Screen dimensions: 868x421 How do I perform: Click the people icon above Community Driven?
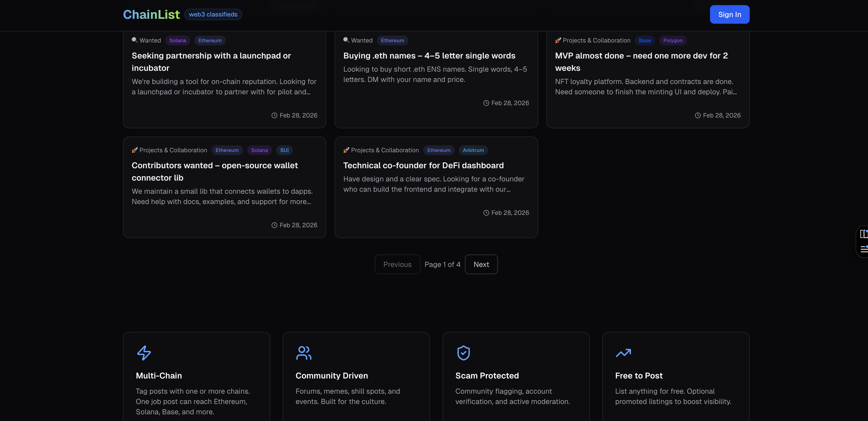[x=304, y=353]
